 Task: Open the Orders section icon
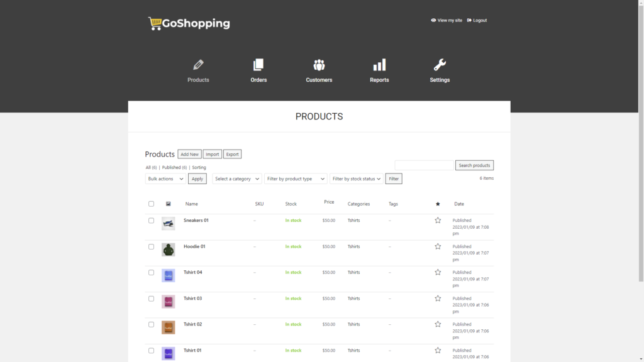click(x=258, y=64)
